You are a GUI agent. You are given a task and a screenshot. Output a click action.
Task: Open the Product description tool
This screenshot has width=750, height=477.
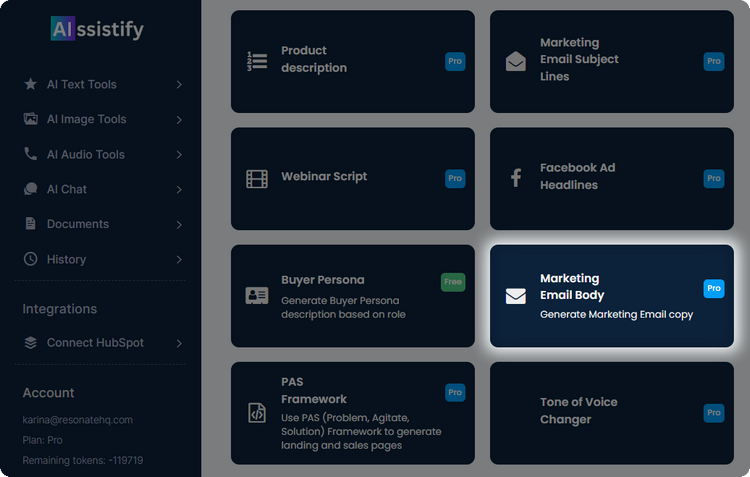[x=352, y=61]
